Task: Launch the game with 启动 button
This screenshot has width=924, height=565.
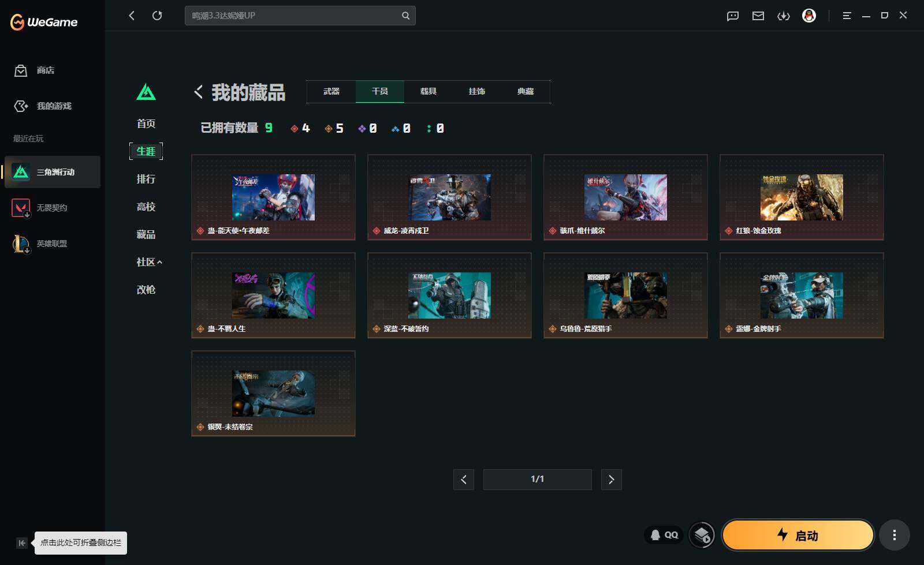Action: [x=798, y=535]
